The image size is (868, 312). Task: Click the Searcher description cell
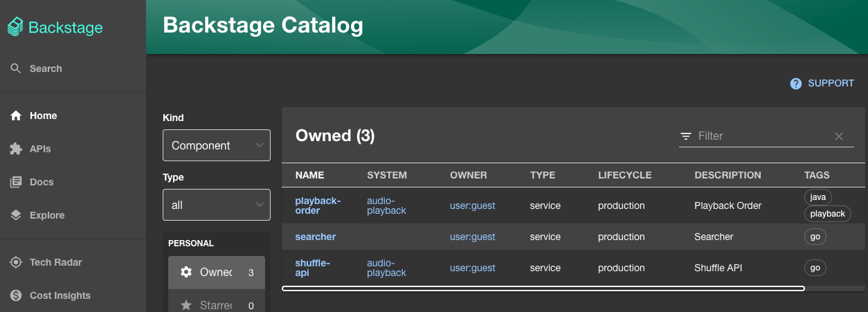(x=714, y=237)
